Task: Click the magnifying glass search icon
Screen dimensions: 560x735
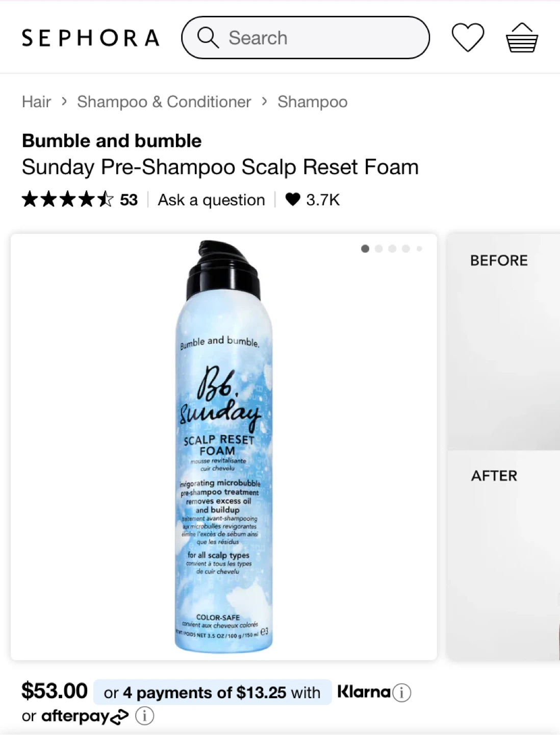Action: pos(208,37)
